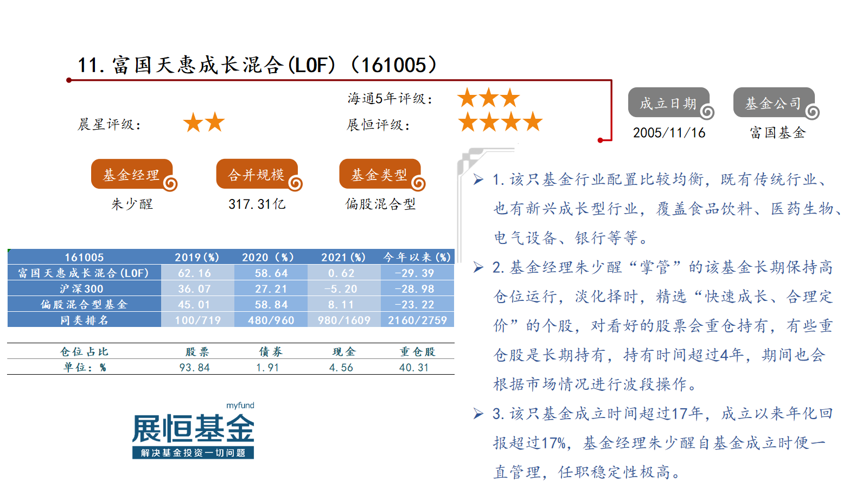Screen dimensions: 868x488
Task: Select the value 317.31亿
Action: pyautogui.click(x=257, y=204)
